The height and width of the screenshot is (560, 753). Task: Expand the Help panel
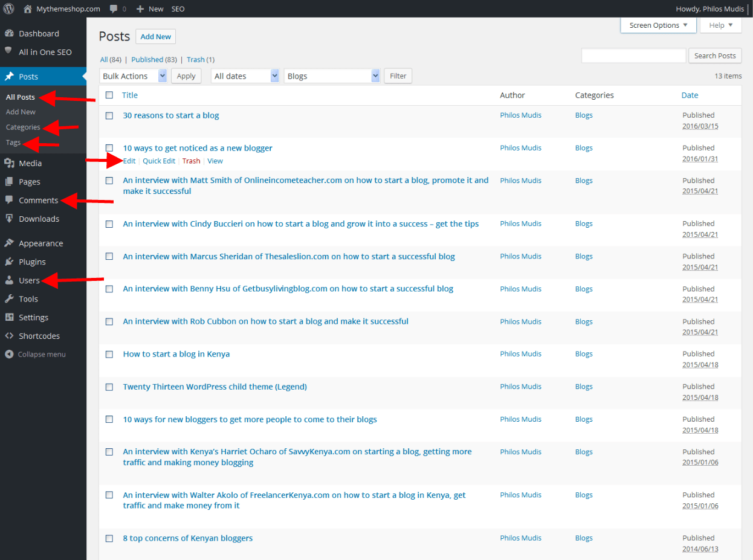click(x=720, y=25)
